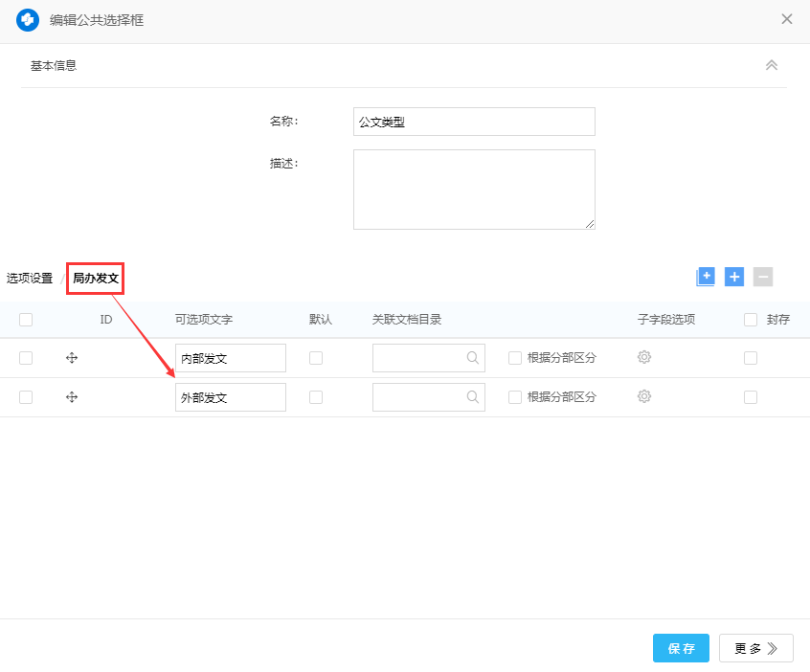Screen dimensions: 810x672
Task: Check the 封存 box for 内部发文 row
Action: pyautogui.click(x=751, y=358)
